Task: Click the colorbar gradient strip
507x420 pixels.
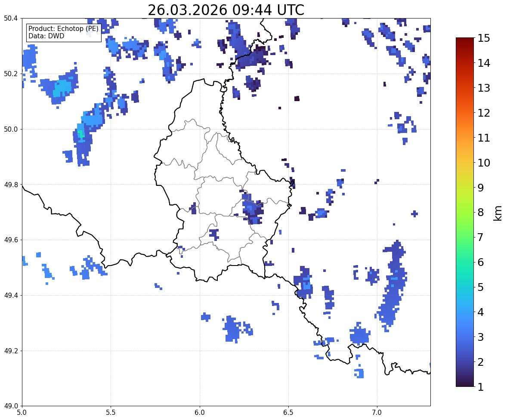Action: click(465, 212)
